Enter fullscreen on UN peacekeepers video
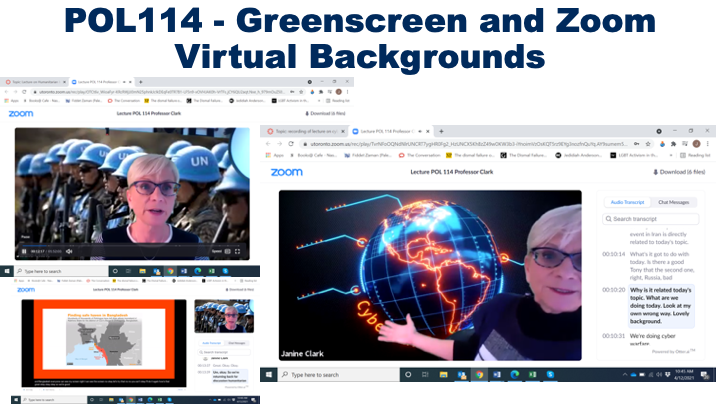This screenshot has width=720, height=405. [237, 251]
